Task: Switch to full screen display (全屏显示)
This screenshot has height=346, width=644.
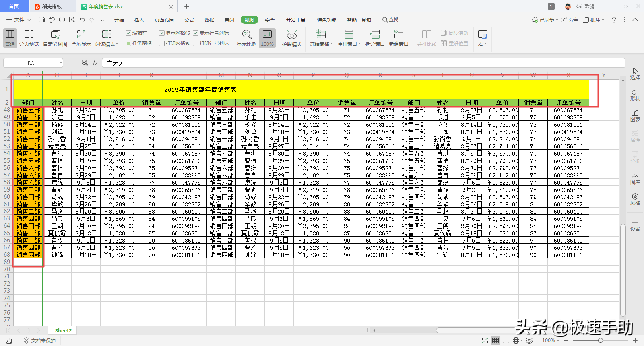Action: pyautogui.click(x=81, y=38)
